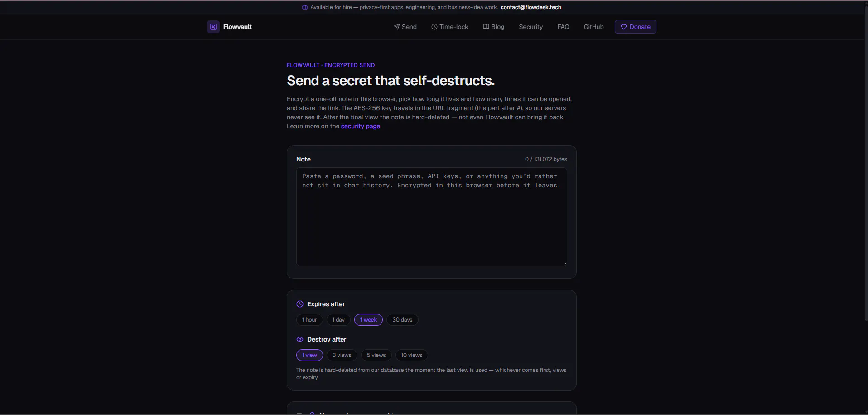Click the Flowvault logo icon
Viewport: 868px width, 415px height.
pyautogui.click(x=213, y=27)
